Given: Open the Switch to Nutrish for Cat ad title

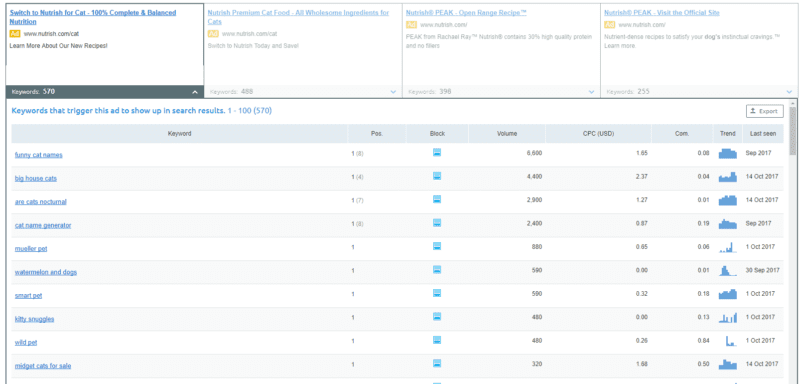Looking at the screenshot, I should coord(93,17).
